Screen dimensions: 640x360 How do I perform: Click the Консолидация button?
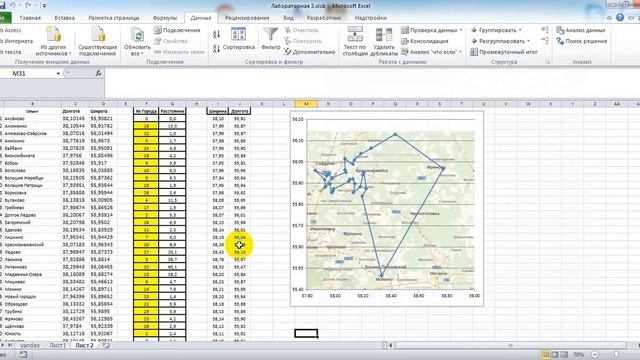click(425, 41)
